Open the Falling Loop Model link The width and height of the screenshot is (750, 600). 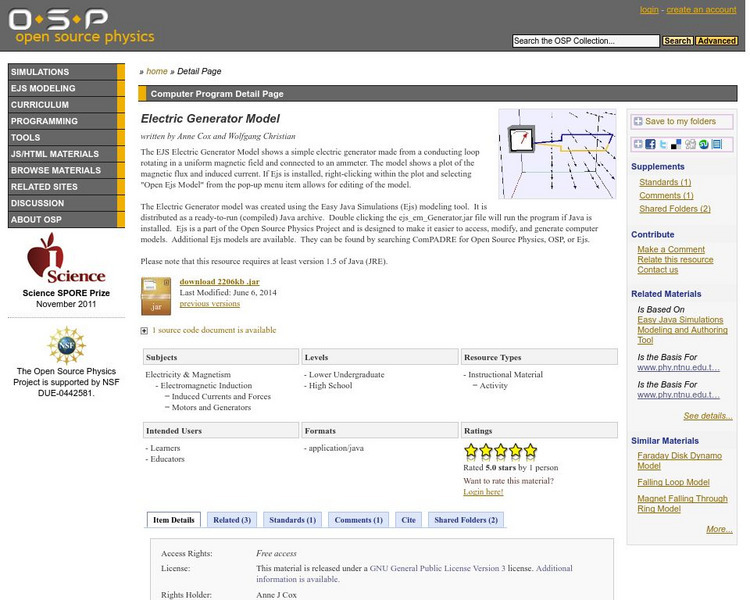click(673, 482)
